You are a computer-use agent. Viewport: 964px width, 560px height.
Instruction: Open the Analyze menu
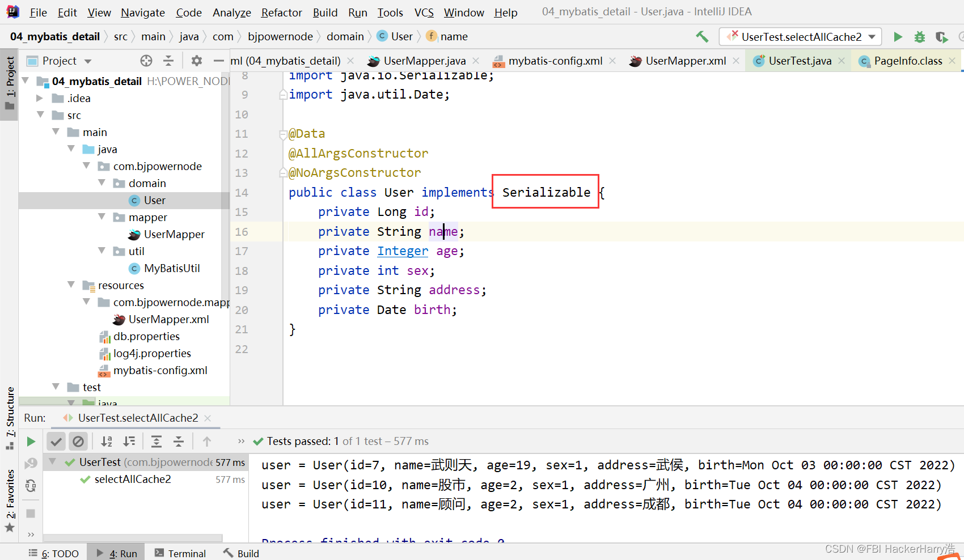click(231, 12)
